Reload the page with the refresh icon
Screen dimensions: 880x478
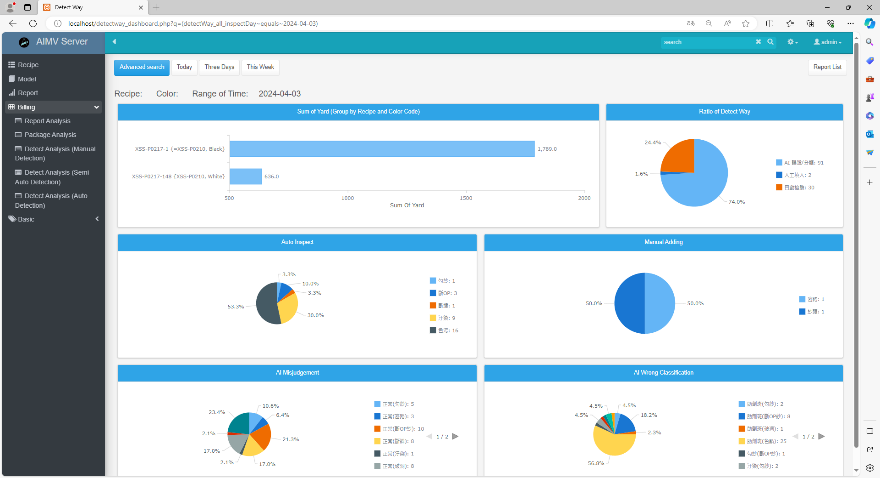33,24
